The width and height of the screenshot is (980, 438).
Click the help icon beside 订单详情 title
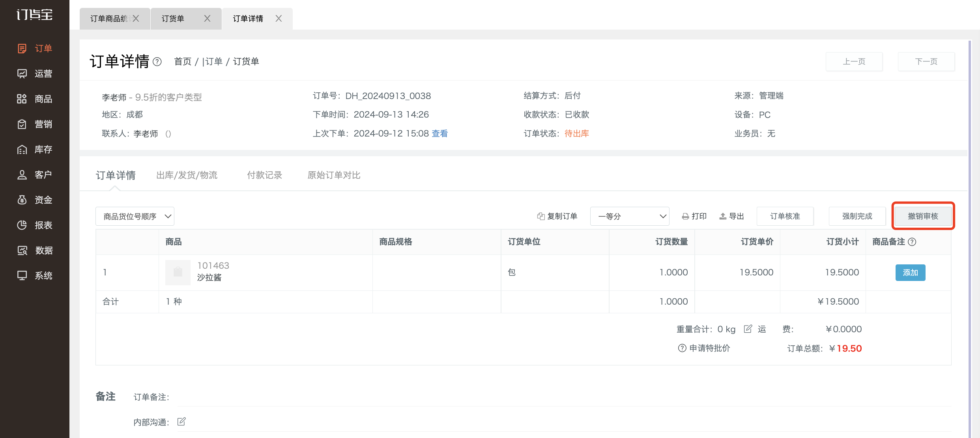157,62
